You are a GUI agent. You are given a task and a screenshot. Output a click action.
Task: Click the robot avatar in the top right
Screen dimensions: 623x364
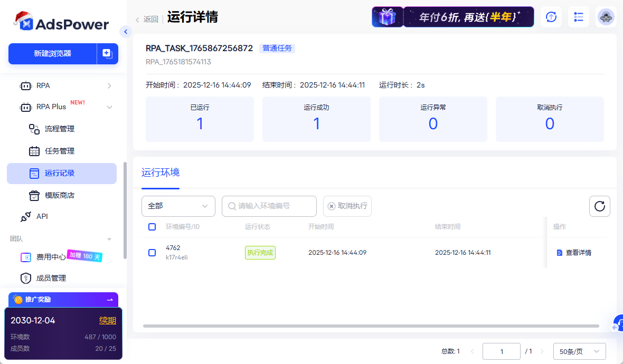coord(606,17)
